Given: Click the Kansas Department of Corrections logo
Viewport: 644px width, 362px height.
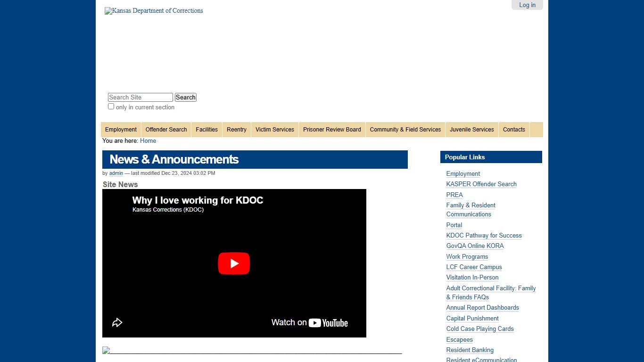Looking at the screenshot, I should (x=154, y=11).
